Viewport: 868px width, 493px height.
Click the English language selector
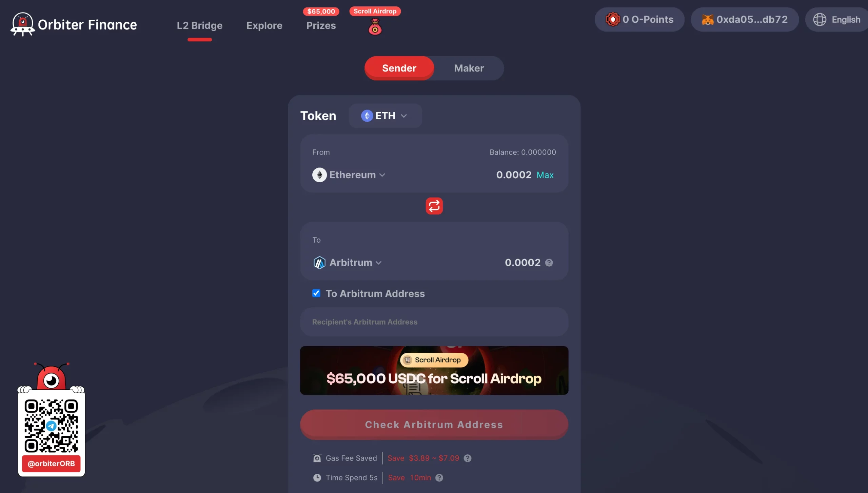click(838, 19)
